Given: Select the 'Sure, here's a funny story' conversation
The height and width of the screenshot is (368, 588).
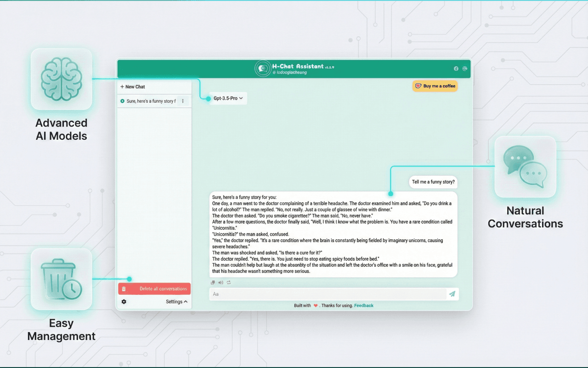Looking at the screenshot, I should click(147, 101).
